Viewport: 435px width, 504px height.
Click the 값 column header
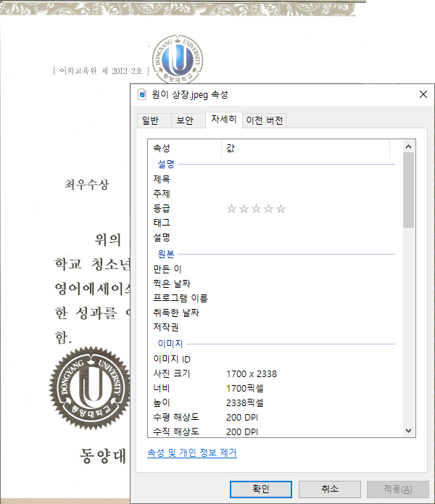tap(305, 148)
